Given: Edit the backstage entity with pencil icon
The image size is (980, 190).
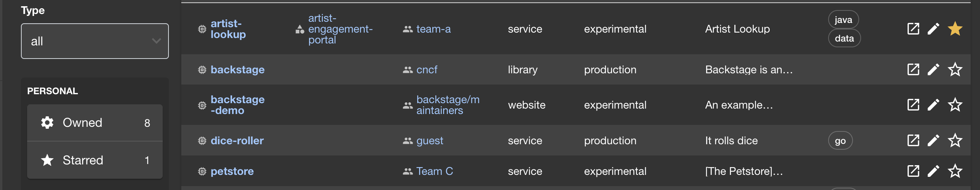Looking at the screenshot, I should [x=933, y=70].
